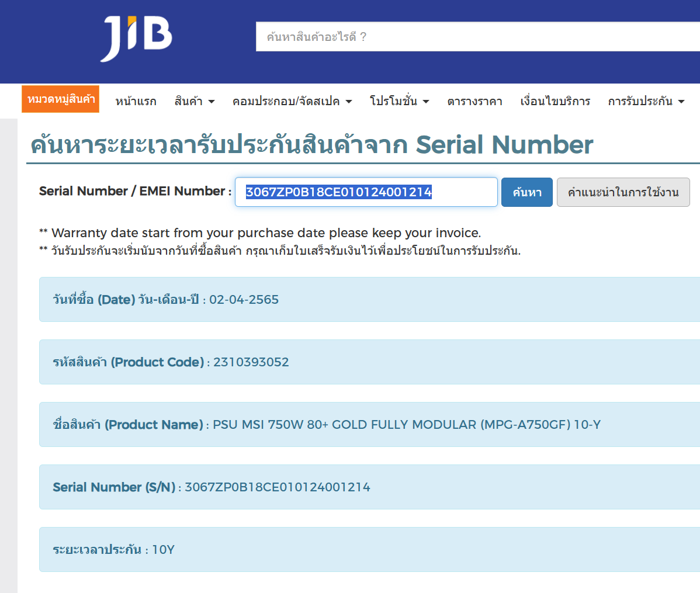Open the เงื่อนไขบริการ service terms link
Image resolution: width=700 pixels, height=593 pixels.
click(555, 102)
